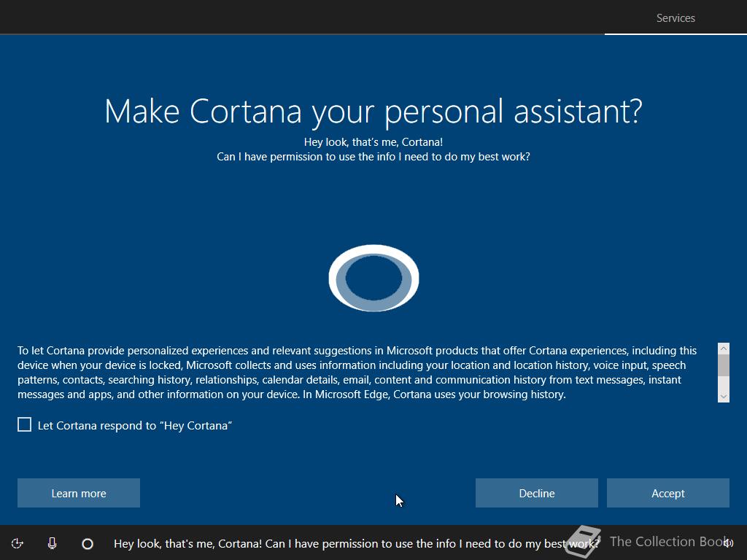Click the scrollbar up arrow of privacy text

[723, 349]
